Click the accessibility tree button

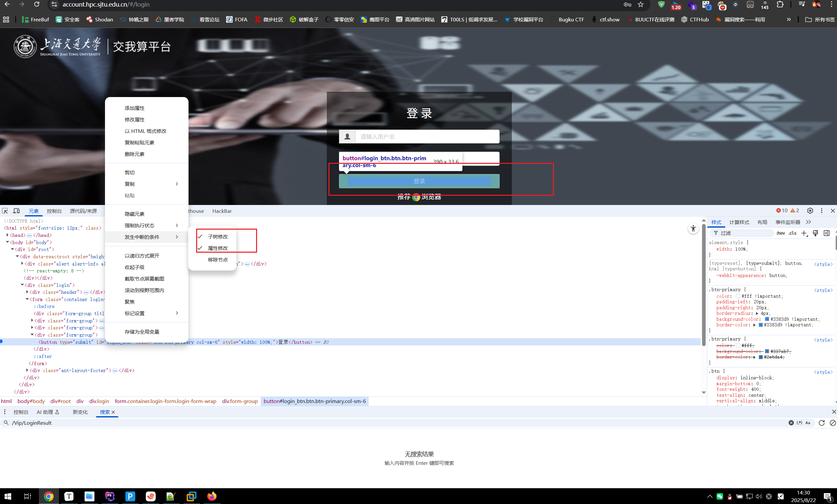693,229
